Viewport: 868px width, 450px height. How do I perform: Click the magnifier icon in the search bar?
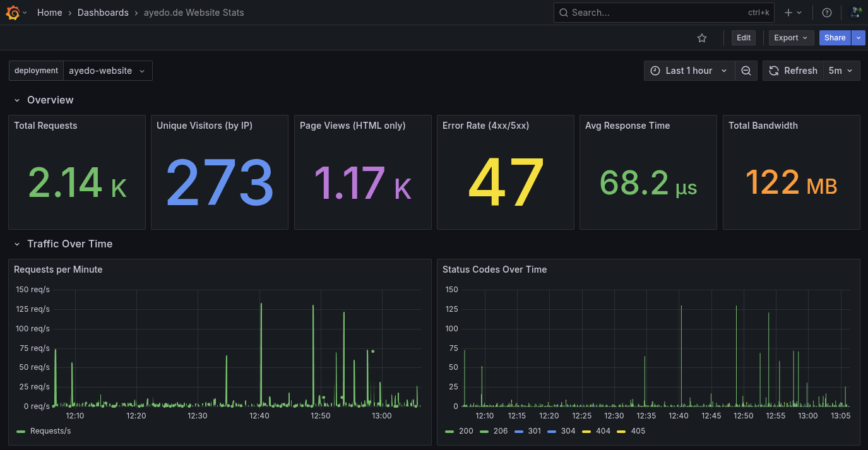[562, 12]
